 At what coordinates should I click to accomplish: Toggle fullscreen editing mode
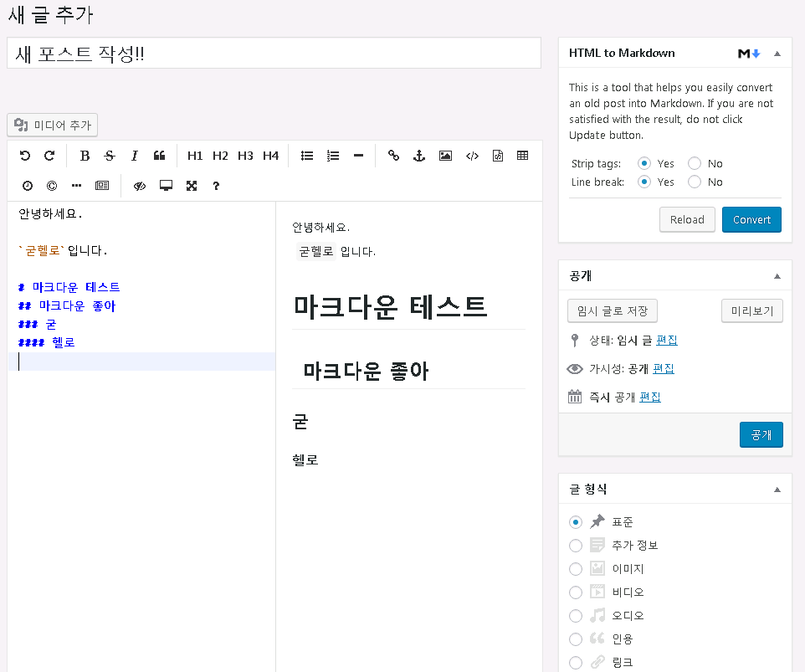tap(192, 186)
